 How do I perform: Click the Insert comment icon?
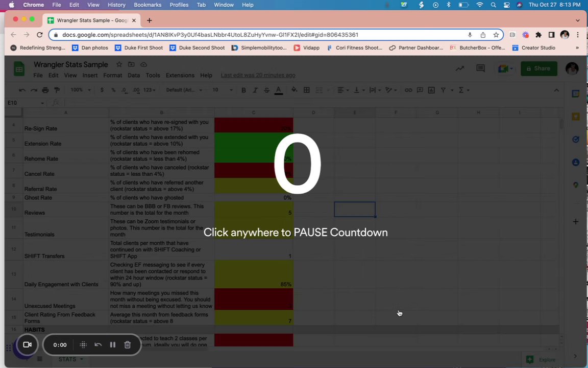pyautogui.click(x=420, y=90)
